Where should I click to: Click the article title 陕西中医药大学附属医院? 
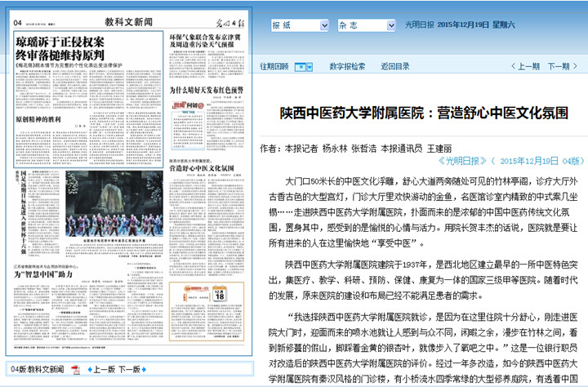pos(424,113)
